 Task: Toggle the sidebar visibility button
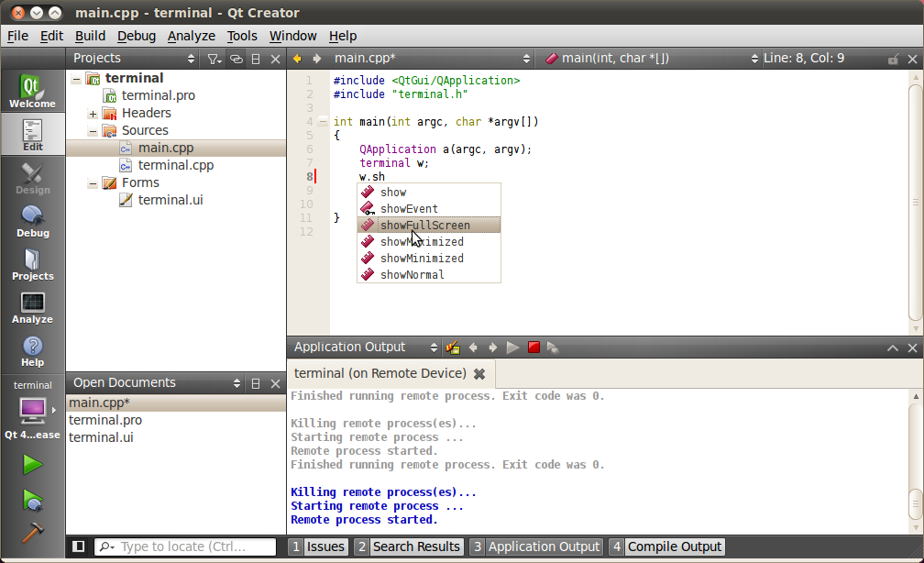pos(79,546)
